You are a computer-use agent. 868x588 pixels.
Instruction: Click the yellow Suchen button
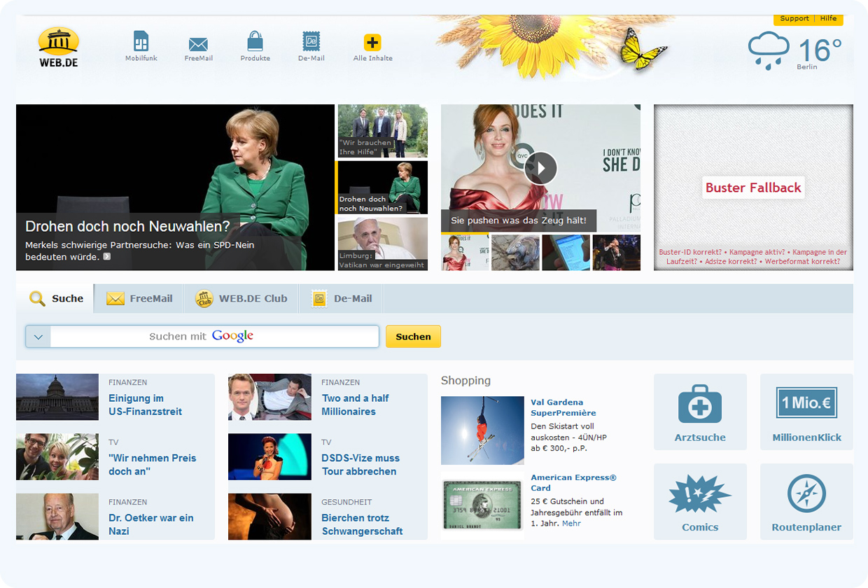(413, 336)
